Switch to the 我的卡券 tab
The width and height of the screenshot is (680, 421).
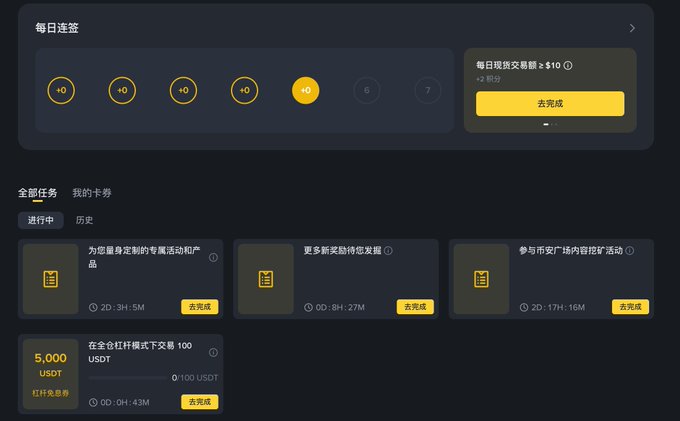(x=92, y=193)
